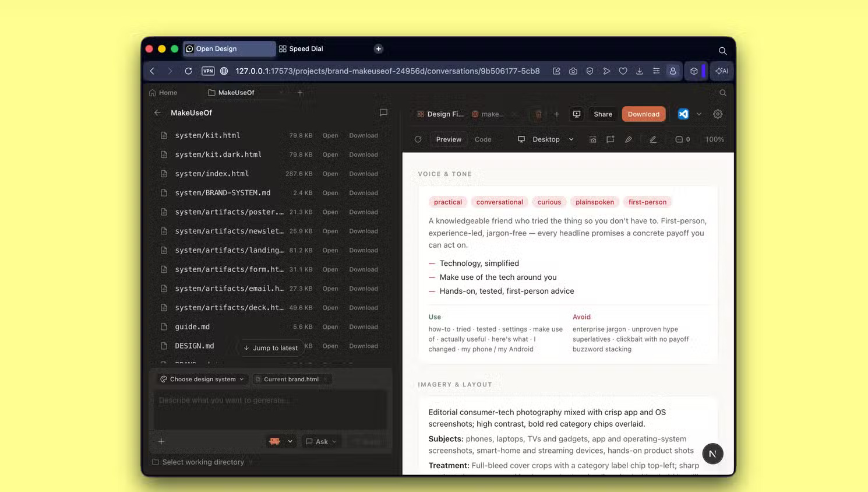Click the first-person tone tag
Screen dimensions: 868x492
click(647, 202)
